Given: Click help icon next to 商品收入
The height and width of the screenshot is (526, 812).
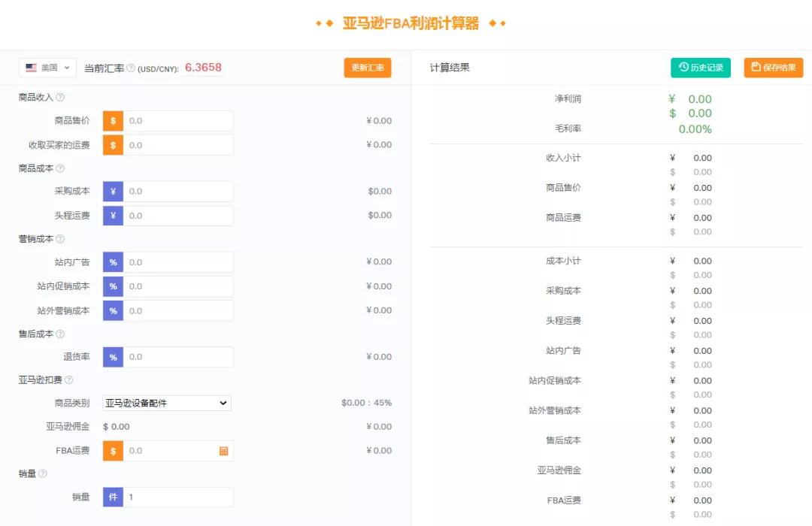Looking at the screenshot, I should [60, 98].
